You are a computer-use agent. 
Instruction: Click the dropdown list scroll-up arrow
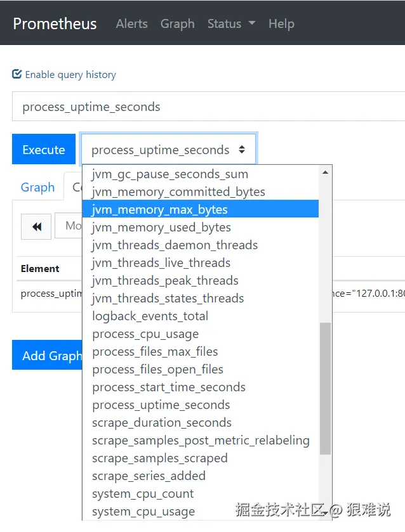325,172
